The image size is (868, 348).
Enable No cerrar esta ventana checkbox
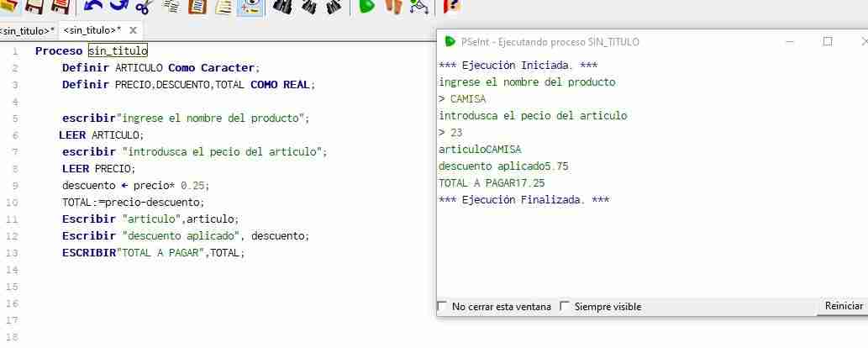click(442, 306)
